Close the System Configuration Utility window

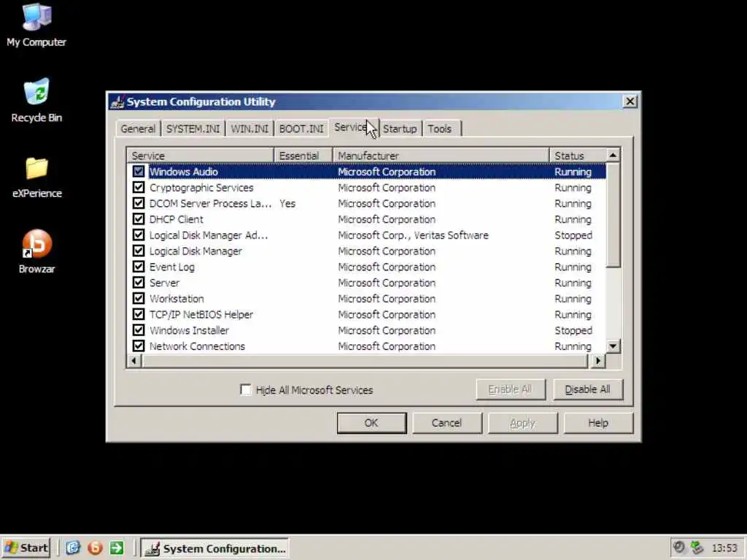(630, 101)
